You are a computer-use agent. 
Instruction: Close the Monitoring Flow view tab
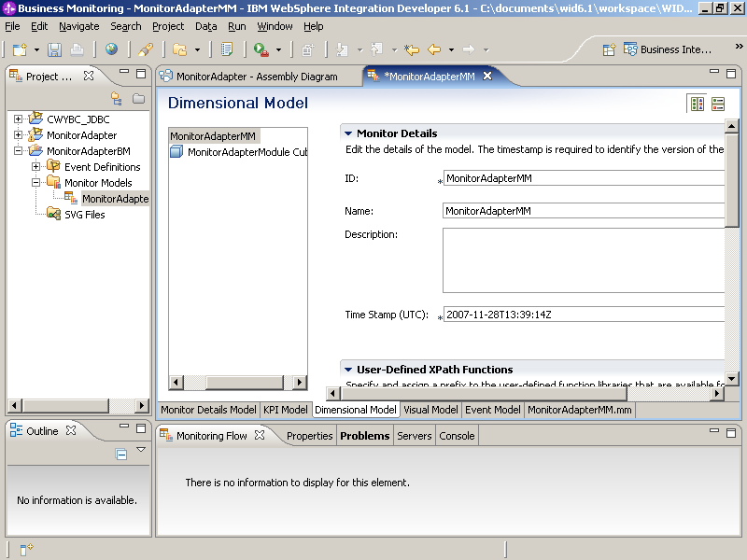click(260, 435)
